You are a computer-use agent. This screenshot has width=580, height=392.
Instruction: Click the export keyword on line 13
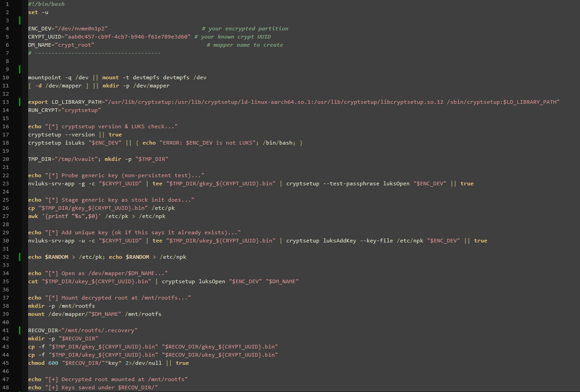(x=36, y=102)
